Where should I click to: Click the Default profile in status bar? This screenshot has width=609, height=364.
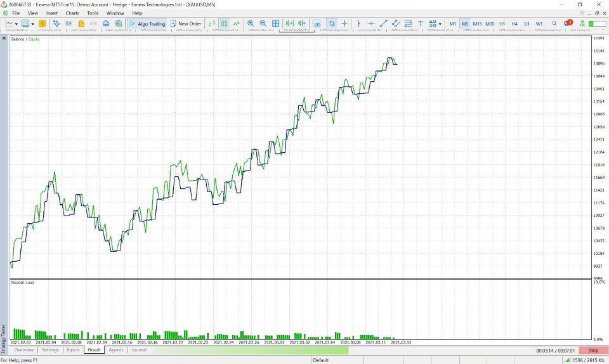pos(321,360)
